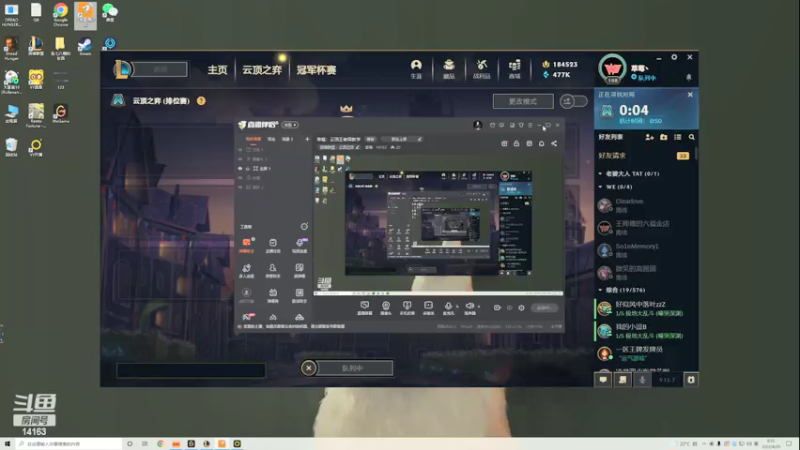Dismiss the match-finding timer panel

690,94
